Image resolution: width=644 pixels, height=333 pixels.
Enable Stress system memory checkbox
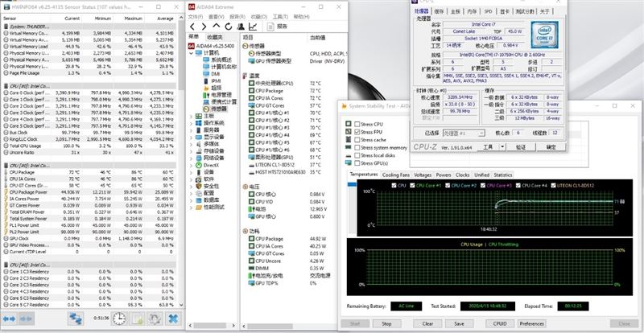(x=357, y=147)
